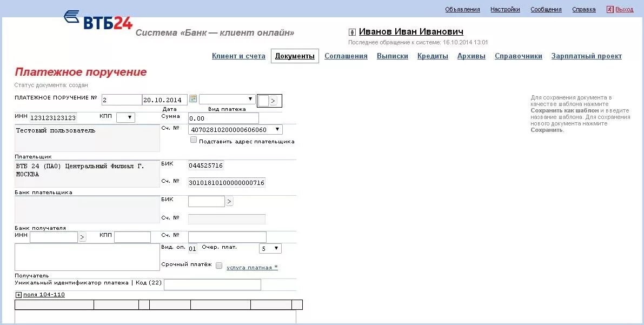Screen dimensions: 644x325
Task: Click the Объявления link
Action: point(462,9)
